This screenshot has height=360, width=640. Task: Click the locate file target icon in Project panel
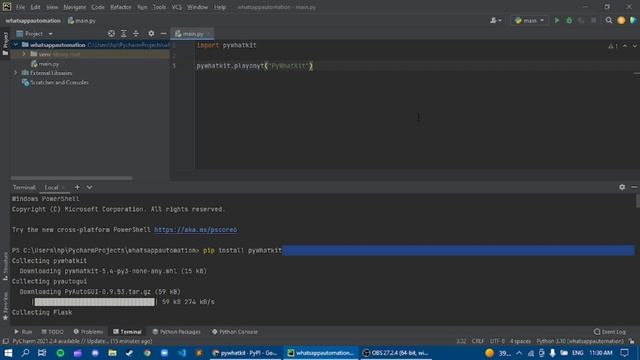click(111, 33)
